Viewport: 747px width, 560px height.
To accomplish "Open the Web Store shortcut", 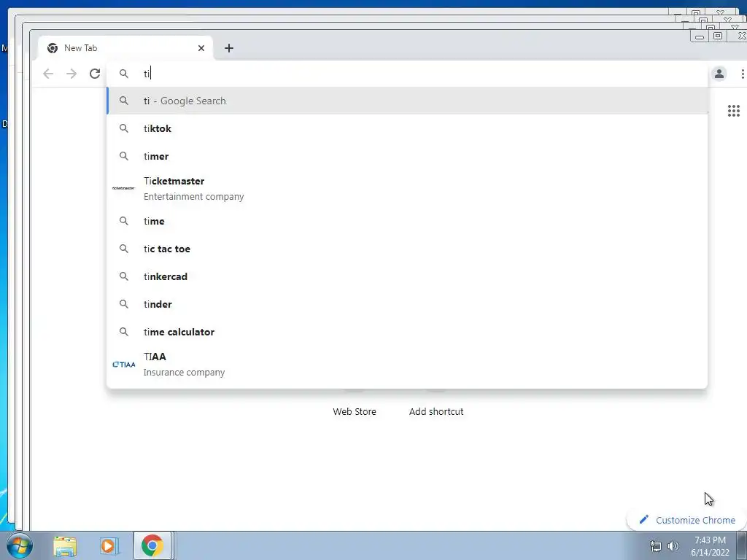I will coord(355,411).
